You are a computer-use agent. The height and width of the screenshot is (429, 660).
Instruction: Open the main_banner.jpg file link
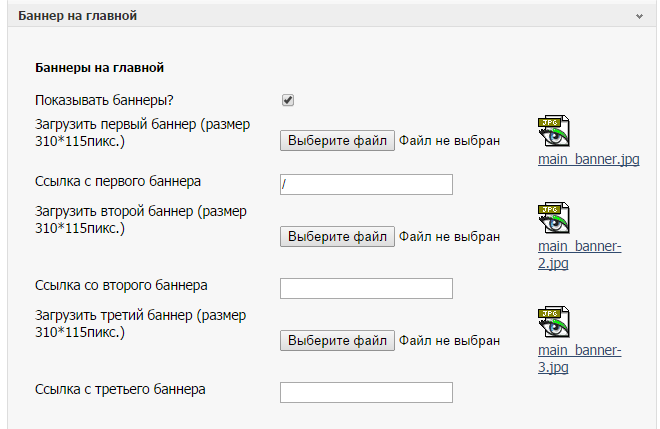tap(588, 159)
